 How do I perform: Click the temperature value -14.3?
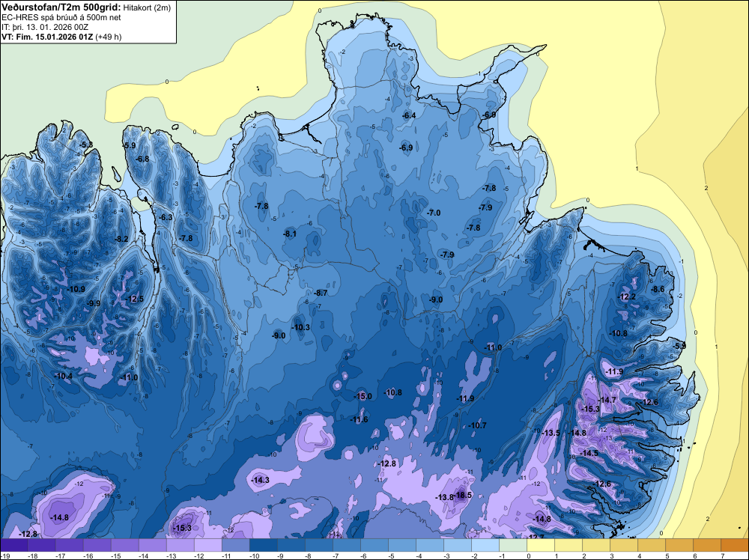tap(261, 481)
